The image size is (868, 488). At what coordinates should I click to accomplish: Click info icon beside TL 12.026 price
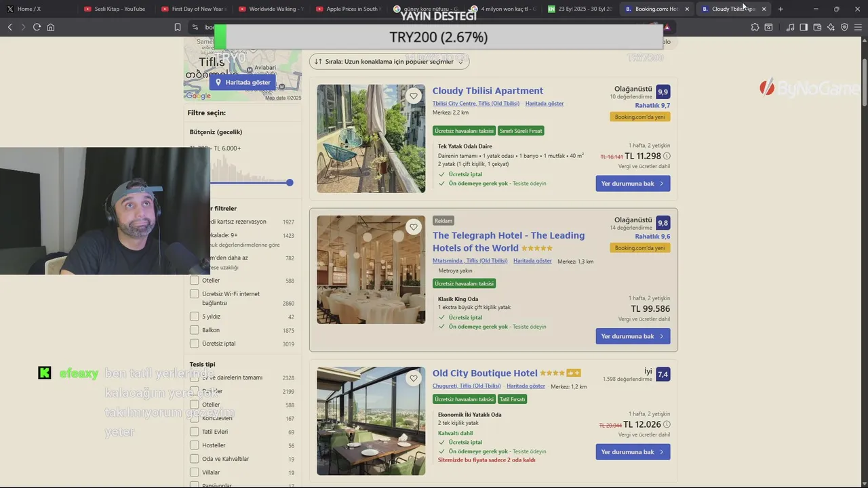tap(667, 424)
